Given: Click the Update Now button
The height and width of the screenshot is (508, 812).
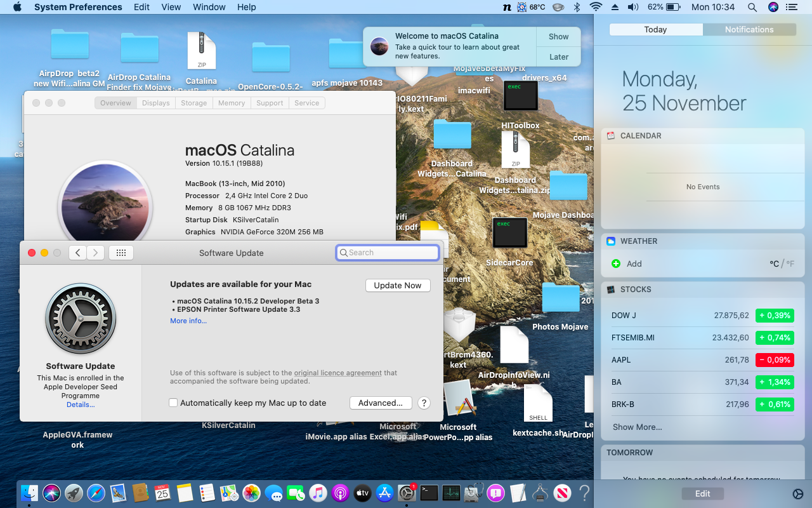Looking at the screenshot, I should (398, 285).
